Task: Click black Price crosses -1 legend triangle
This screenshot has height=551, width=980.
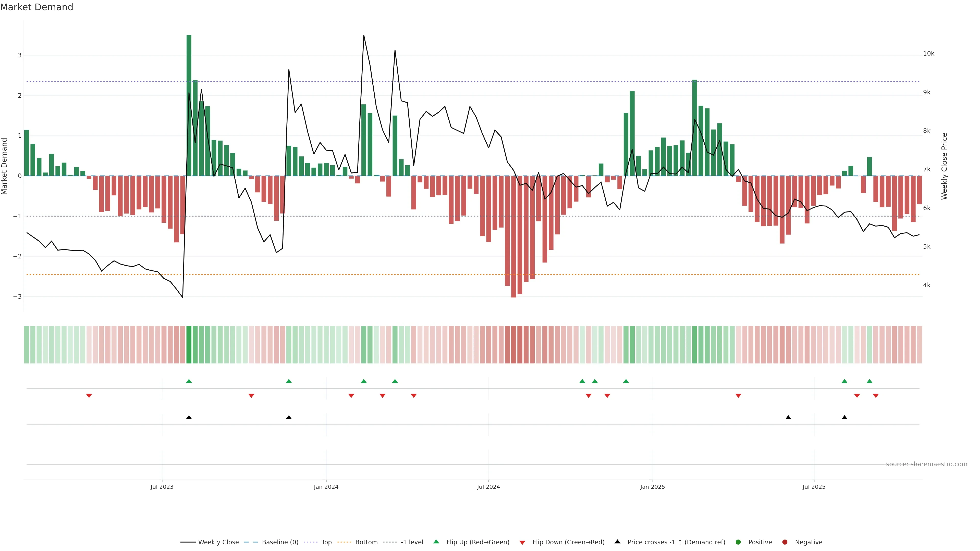Action: tap(617, 542)
